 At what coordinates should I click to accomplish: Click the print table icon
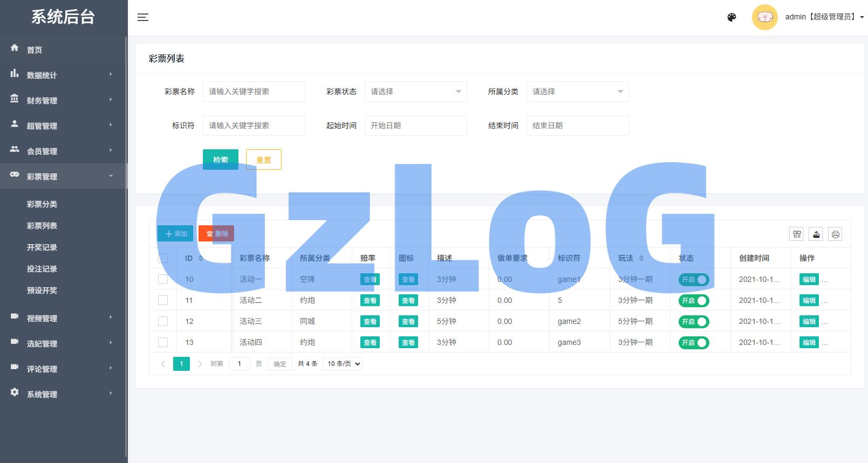835,234
